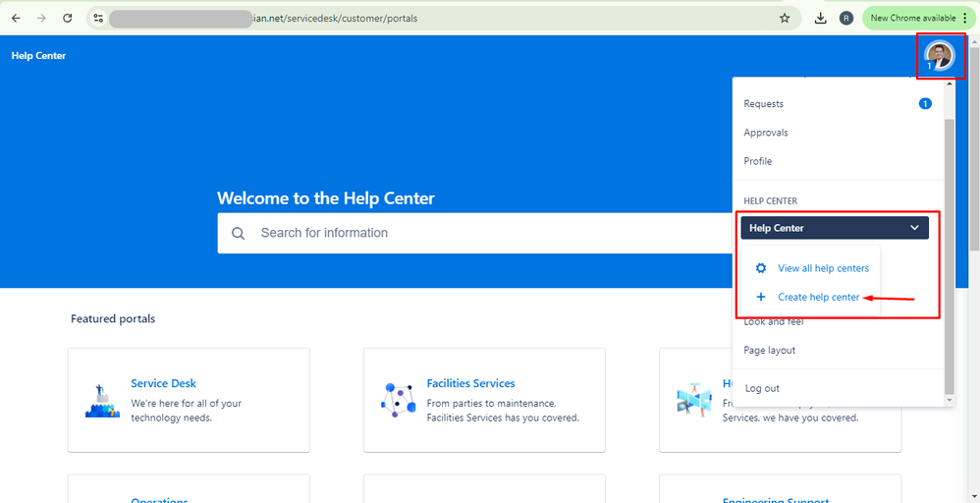This screenshot has width=980, height=503.
Task: Click the profile menu scroll down arrow
Action: coord(950,399)
